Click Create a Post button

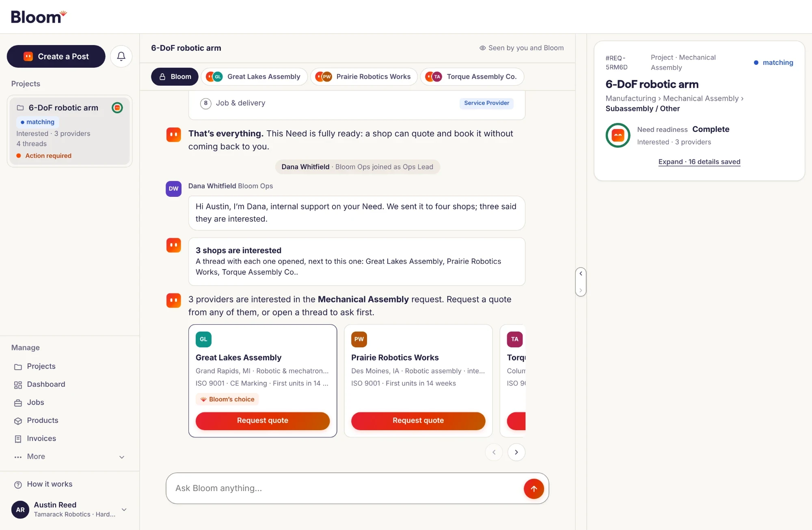(x=56, y=56)
